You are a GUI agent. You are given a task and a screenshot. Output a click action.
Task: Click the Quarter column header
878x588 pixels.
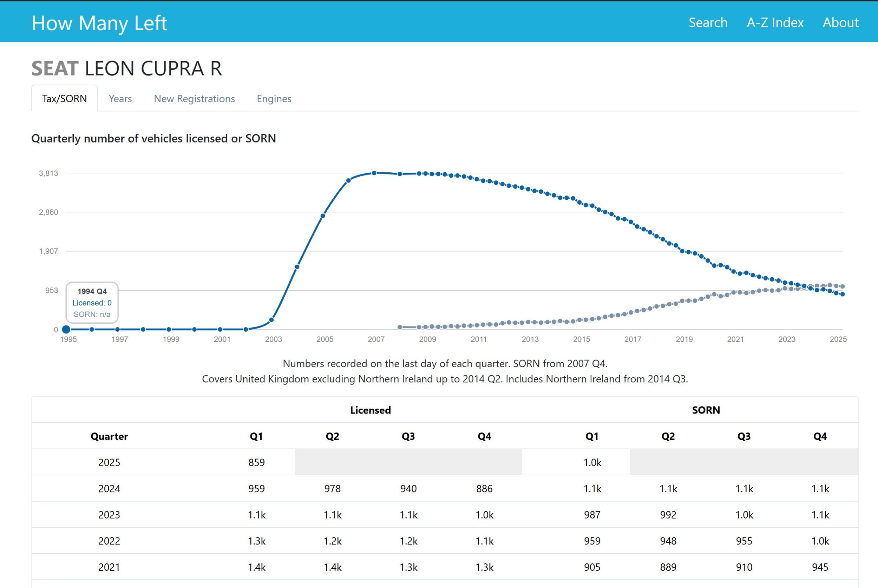click(109, 436)
